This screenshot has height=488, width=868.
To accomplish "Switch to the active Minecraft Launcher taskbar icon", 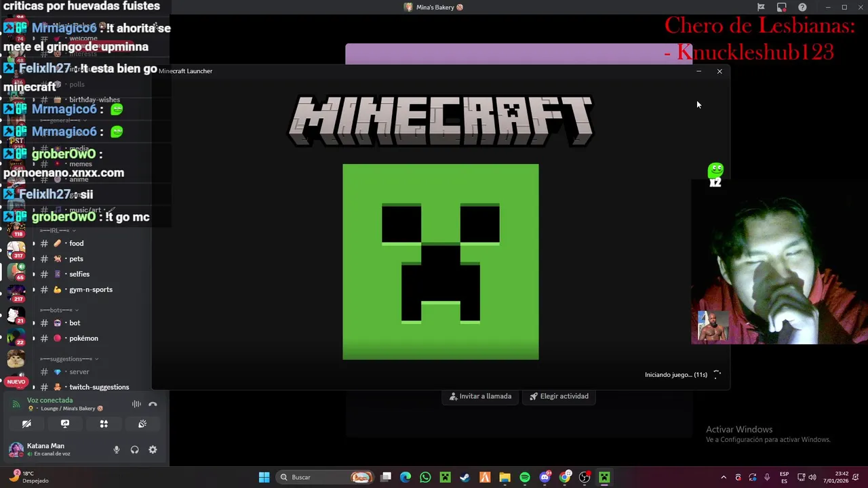I will pos(604,477).
